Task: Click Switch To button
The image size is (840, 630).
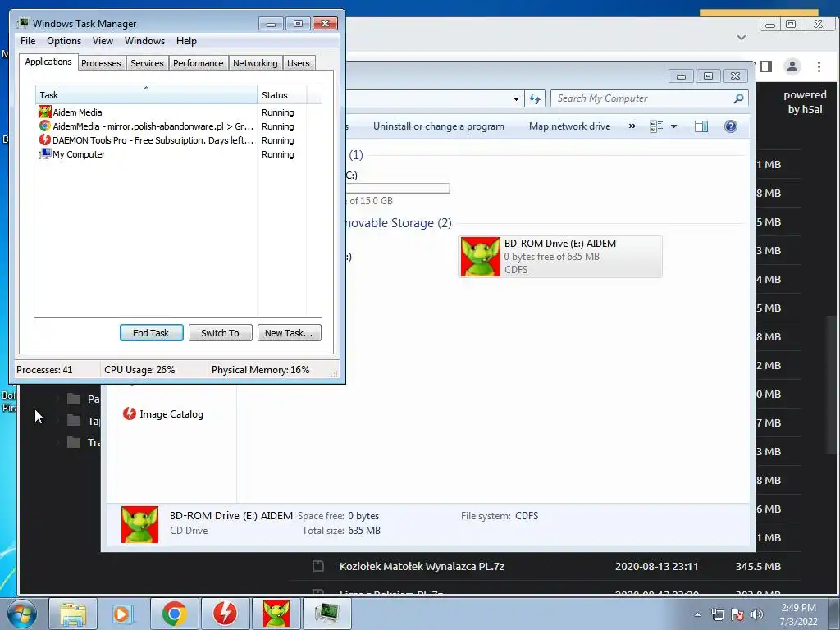Action: [x=220, y=333]
